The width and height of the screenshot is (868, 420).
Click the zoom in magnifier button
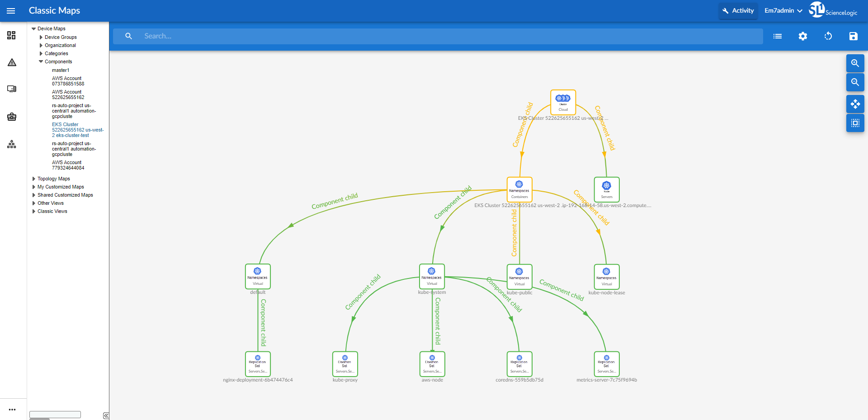(855, 63)
